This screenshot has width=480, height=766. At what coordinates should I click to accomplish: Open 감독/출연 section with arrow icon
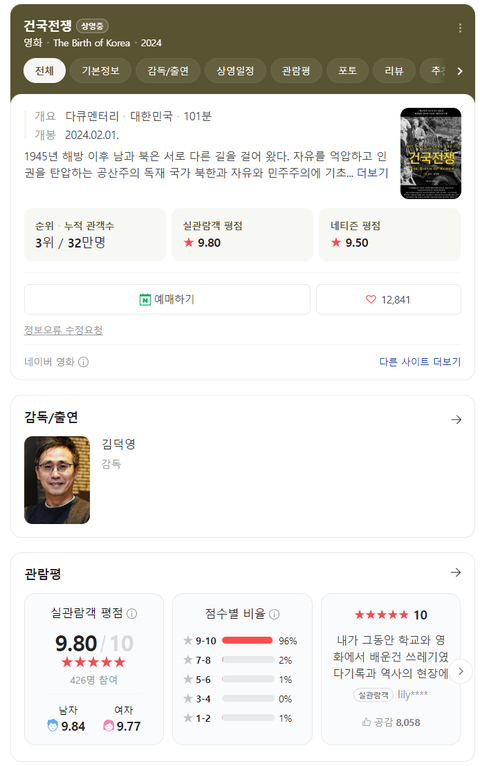[456, 419]
